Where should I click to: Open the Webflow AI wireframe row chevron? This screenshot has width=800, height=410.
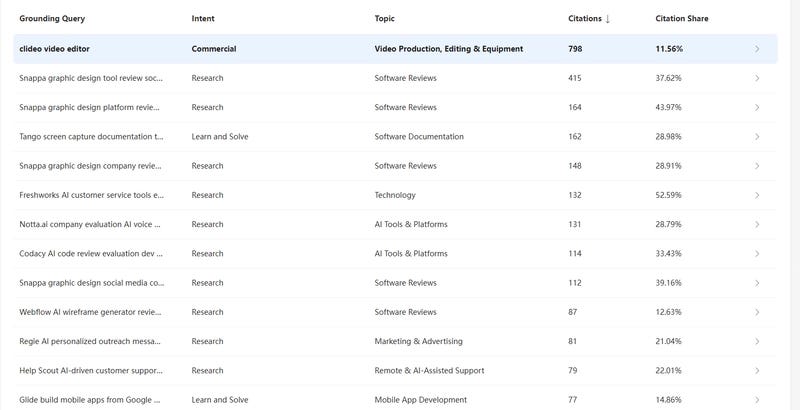[x=757, y=312]
